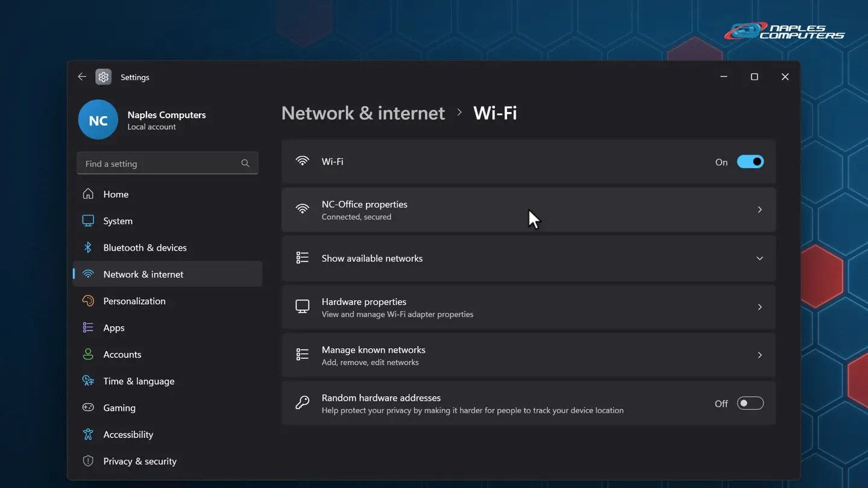The width and height of the screenshot is (868, 488).
Task: Minimize the Settings window
Action: pos(724,77)
